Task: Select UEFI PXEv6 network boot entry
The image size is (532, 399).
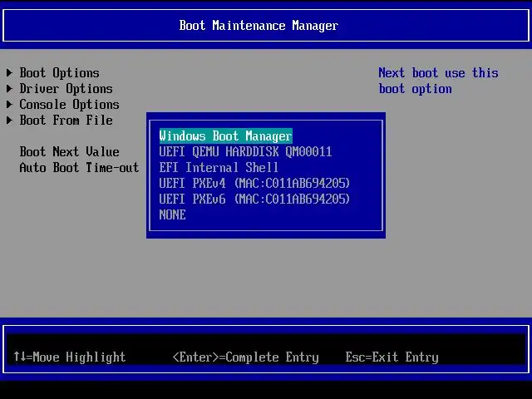Action: click(254, 199)
